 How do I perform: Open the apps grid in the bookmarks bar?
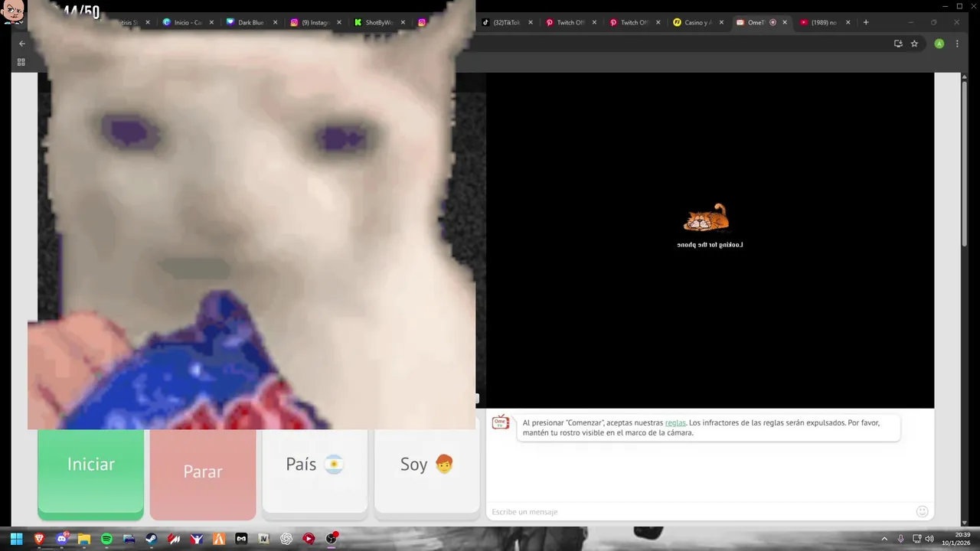pos(21,62)
